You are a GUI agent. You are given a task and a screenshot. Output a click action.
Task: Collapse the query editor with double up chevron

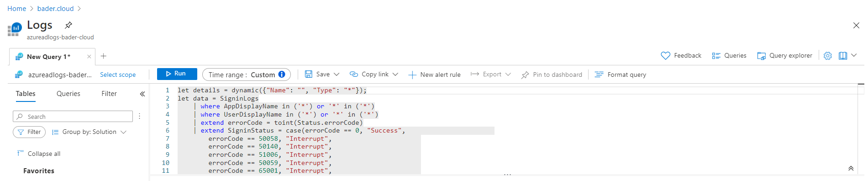click(851, 168)
